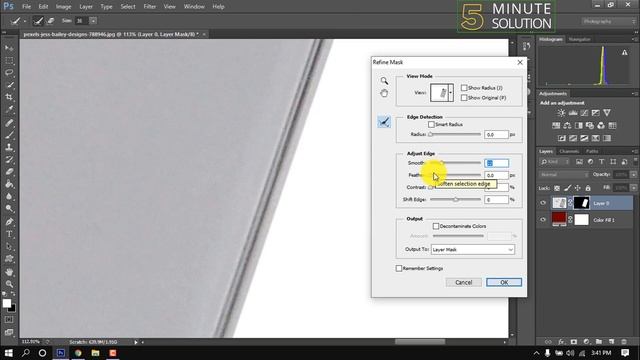Select the Move tool in the toolbox
640x360 pixels.
[x=9, y=48]
